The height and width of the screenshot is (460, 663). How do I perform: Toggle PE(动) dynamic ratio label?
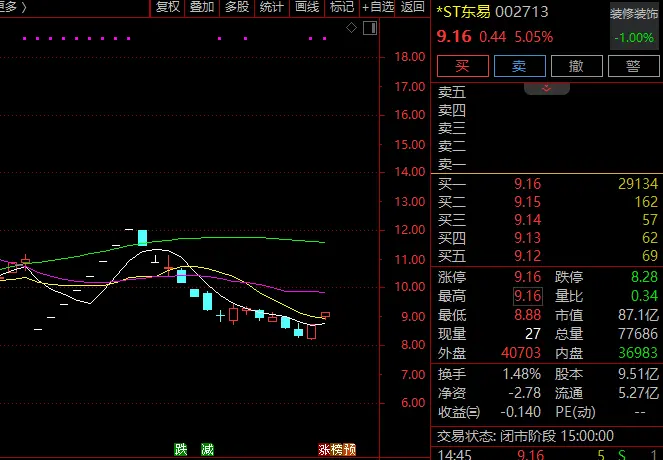click(575, 412)
